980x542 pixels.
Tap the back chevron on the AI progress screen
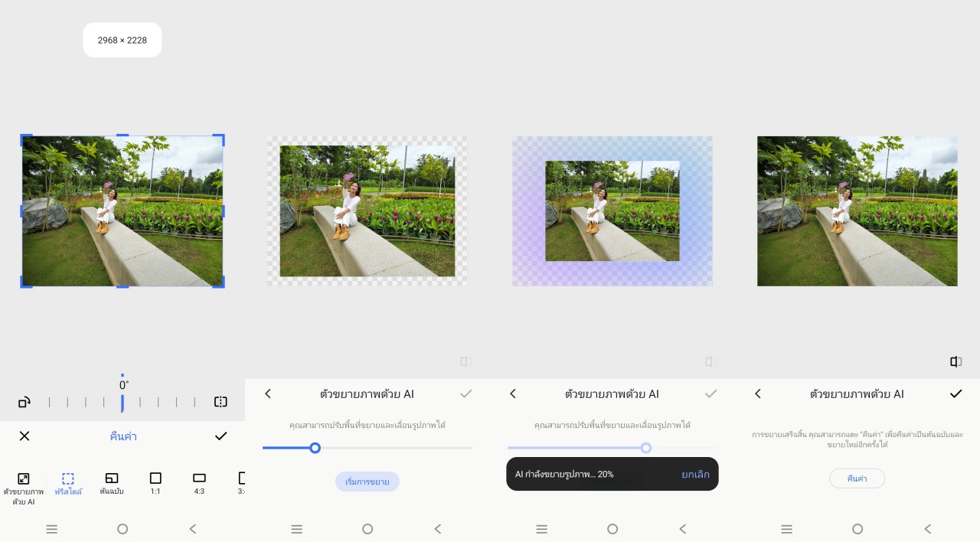coord(513,393)
